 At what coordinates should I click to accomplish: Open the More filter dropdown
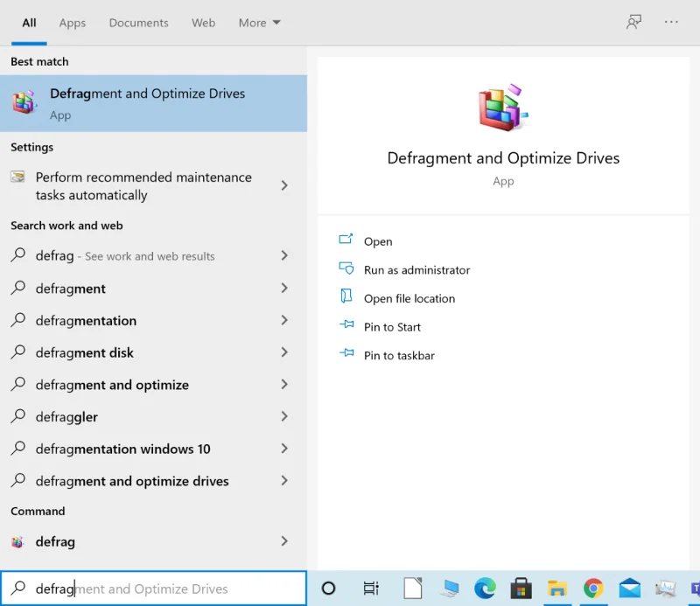tap(259, 23)
